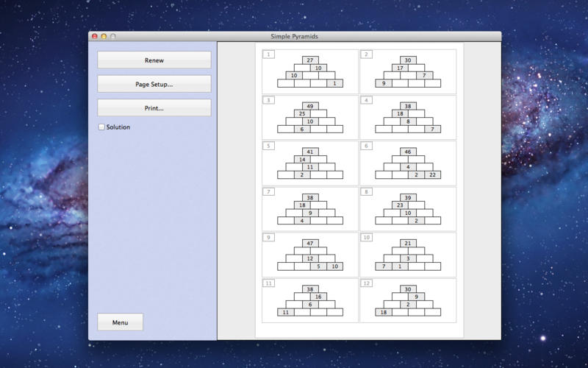The width and height of the screenshot is (588, 368).
Task: Click the cell showing 23 in puzzle 8
Action: pos(399,205)
